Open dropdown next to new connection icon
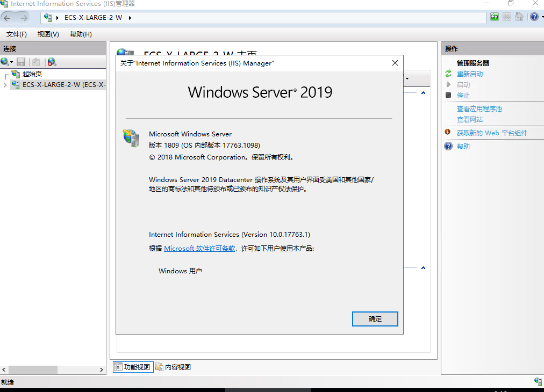Viewport: 544px width, 392px height. tap(11, 62)
